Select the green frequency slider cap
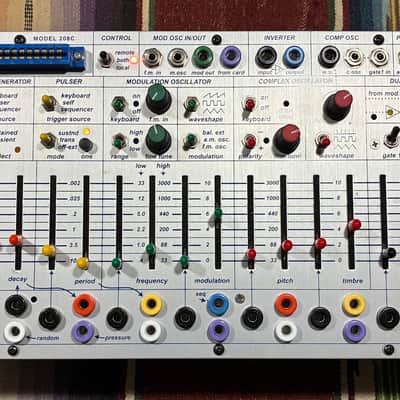This screenshot has height=400, width=400. (x=150, y=249)
